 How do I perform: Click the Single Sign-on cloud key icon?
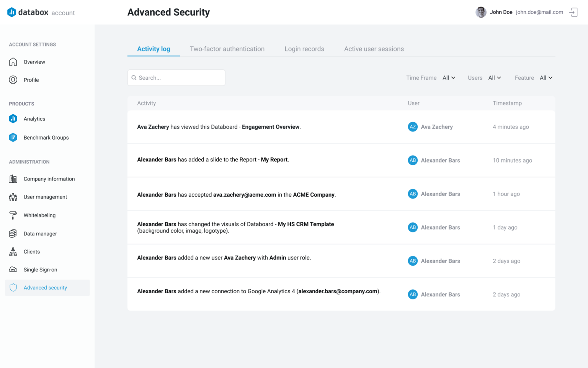tap(13, 269)
